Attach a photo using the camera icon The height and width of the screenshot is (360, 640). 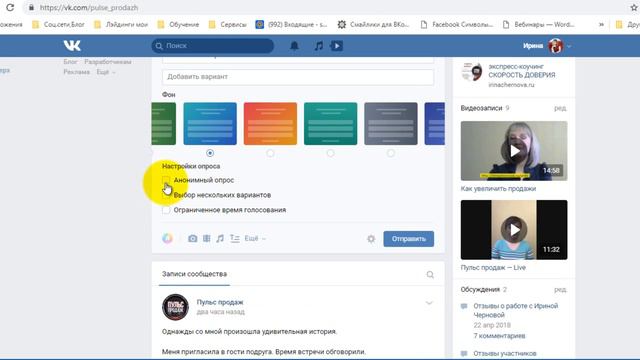click(193, 238)
